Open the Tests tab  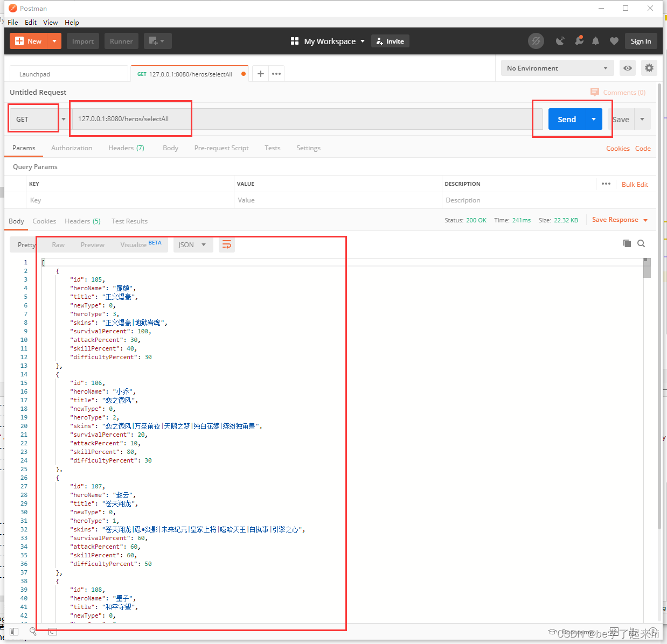pyautogui.click(x=272, y=148)
